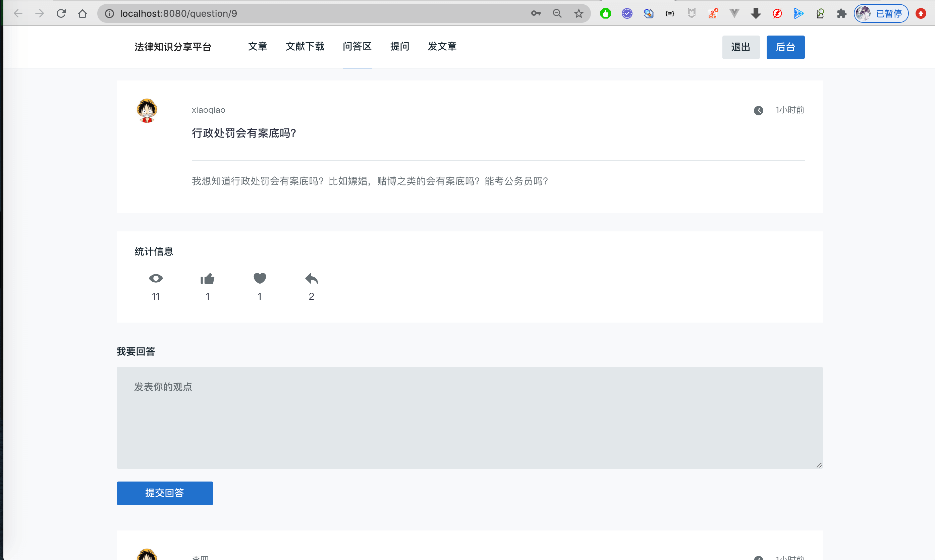Image resolution: width=935 pixels, height=560 pixels.
Task: Open the browser home page icon
Action: click(x=82, y=14)
